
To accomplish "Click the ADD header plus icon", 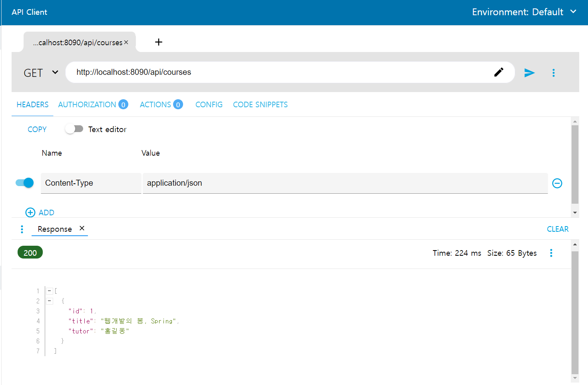I will click(x=30, y=213).
